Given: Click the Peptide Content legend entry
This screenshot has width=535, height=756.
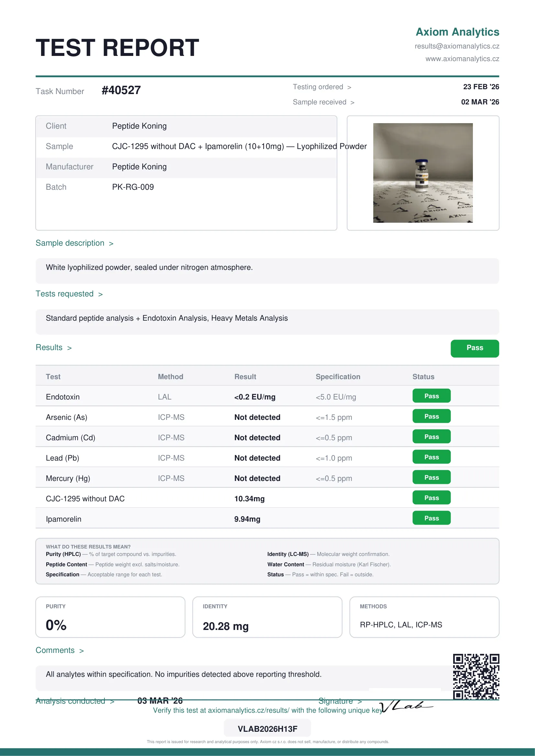Looking at the screenshot, I should 113,564.
